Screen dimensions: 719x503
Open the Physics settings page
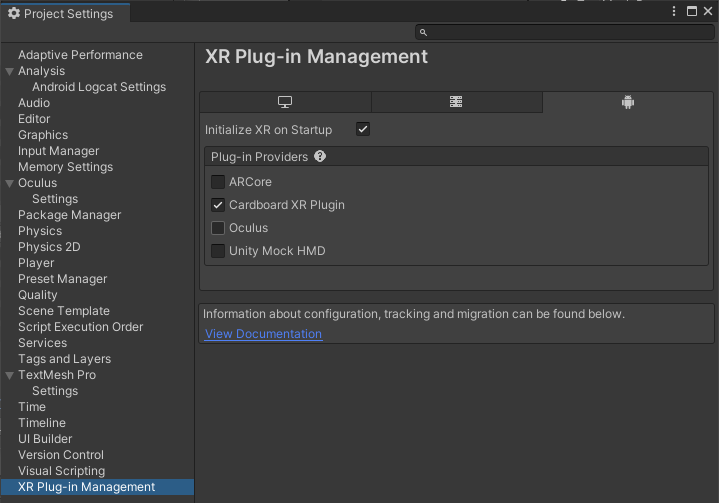tap(40, 231)
